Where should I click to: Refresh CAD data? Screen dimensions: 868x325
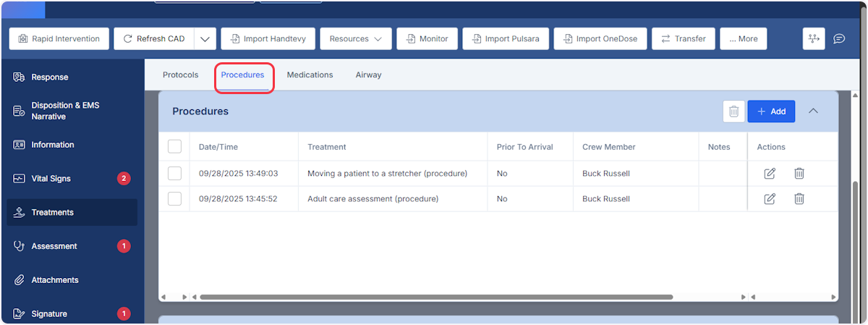[153, 39]
